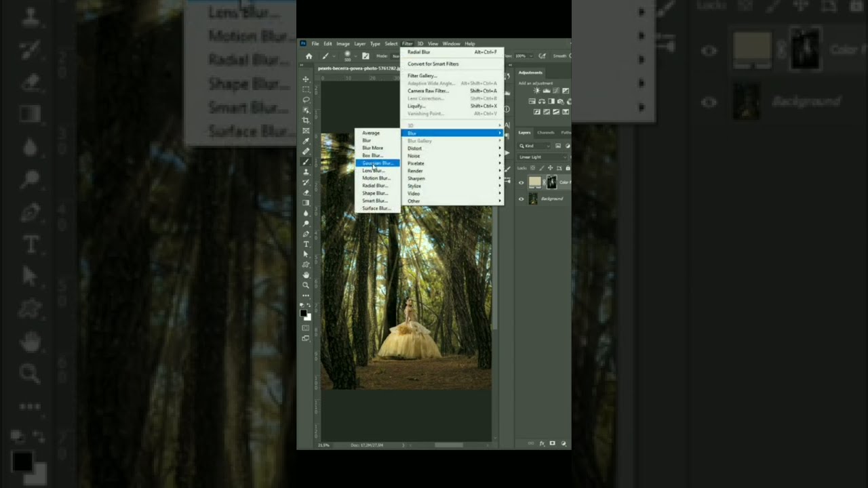Select the Eyedropper tool
The image size is (868, 488).
(x=306, y=141)
